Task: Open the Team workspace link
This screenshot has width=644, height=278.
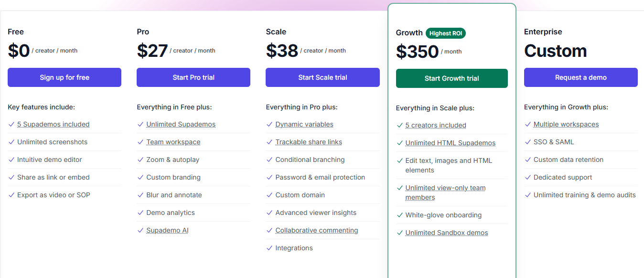Action: point(173,142)
